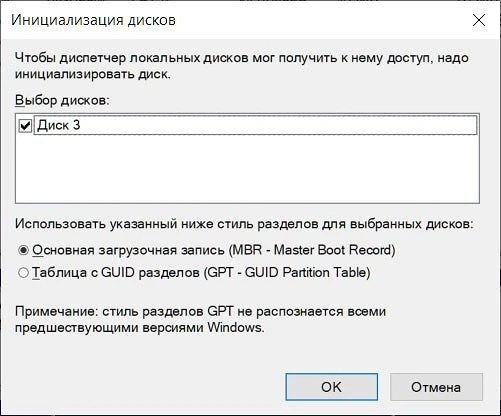The image size is (501, 416).
Task: Choose the GPT radio button
Action: click(x=23, y=273)
